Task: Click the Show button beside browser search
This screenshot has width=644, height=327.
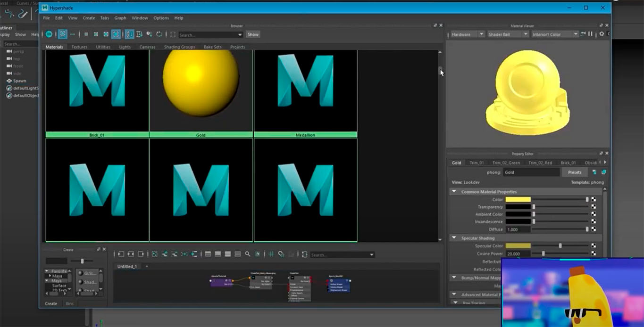Action: [x=253, y=34]
